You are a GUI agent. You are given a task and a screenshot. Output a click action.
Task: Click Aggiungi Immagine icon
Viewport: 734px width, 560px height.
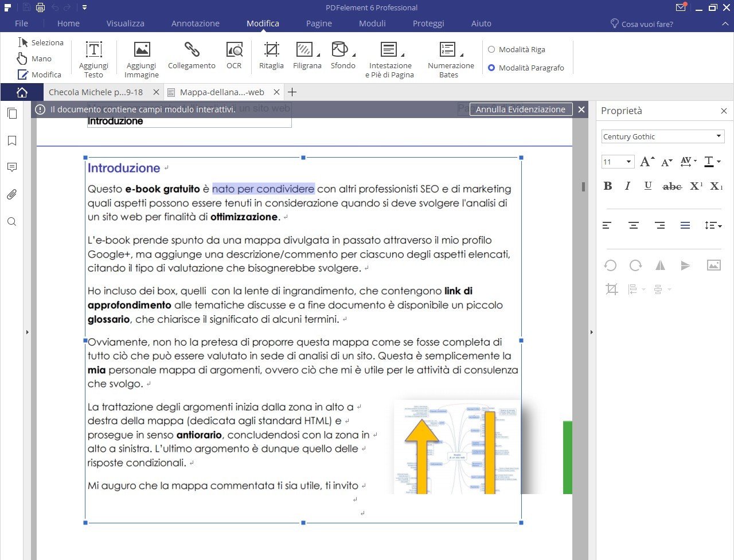pyautogui.click(x=142, y=50)
